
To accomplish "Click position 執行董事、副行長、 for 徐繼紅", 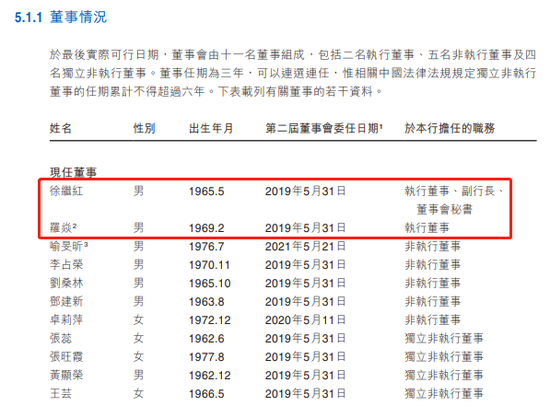I will pyautogui.click(x=454, y=191).
